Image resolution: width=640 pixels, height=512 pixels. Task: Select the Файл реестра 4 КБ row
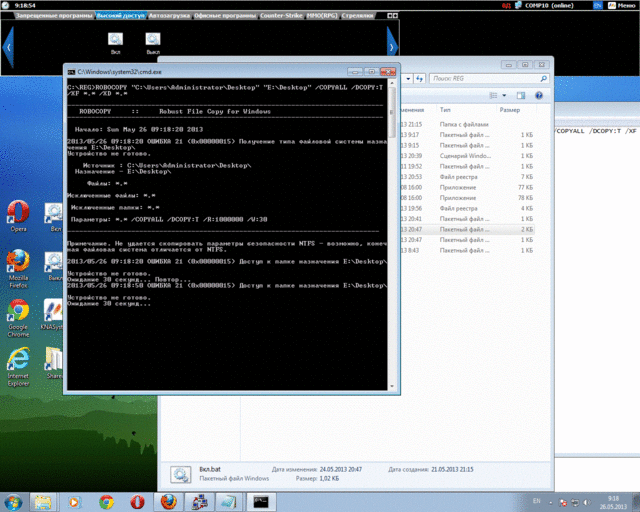pyautogui.click(x=467, y=208)
